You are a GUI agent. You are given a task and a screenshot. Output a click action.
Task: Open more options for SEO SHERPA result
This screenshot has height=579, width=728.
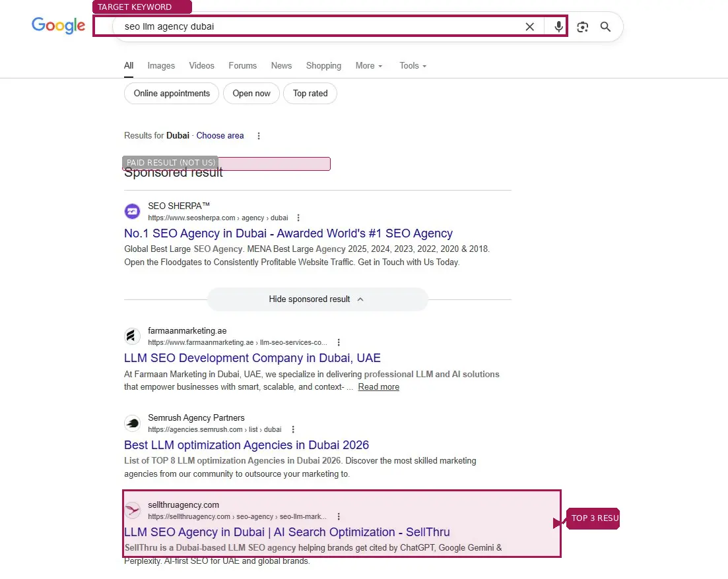[298, 218]
